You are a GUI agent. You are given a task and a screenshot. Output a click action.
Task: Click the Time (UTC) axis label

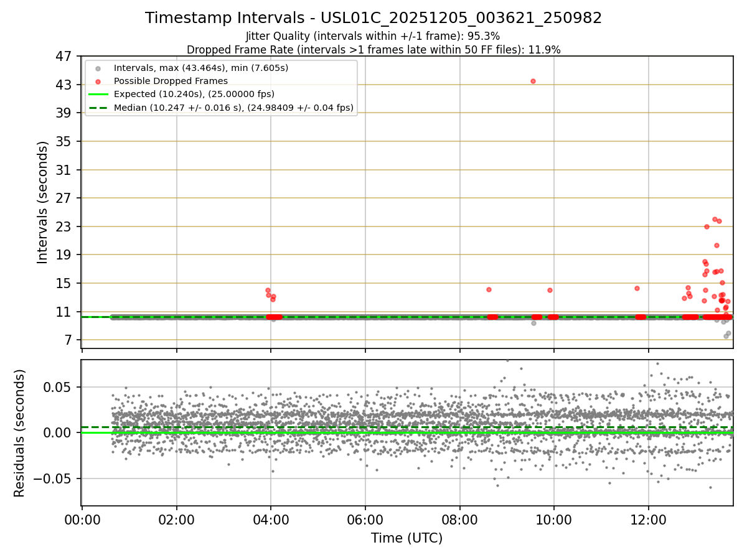[407, 538]
